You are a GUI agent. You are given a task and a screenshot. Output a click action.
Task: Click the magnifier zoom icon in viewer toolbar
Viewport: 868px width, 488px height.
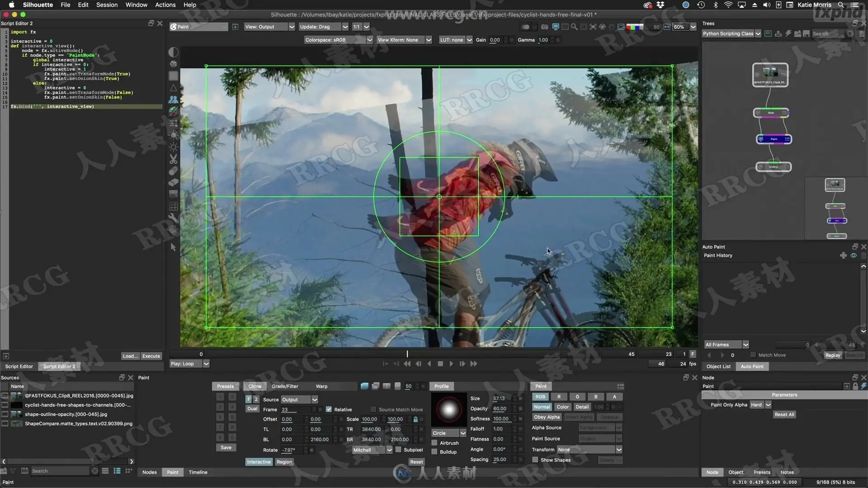click(x=574, y=27)
